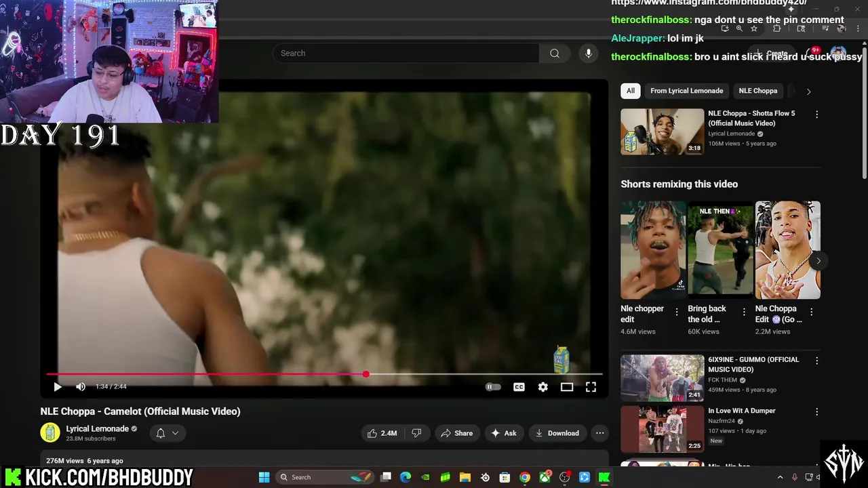Select the All filter chip
The image size is (868, 488).
[x=631, y=91]
